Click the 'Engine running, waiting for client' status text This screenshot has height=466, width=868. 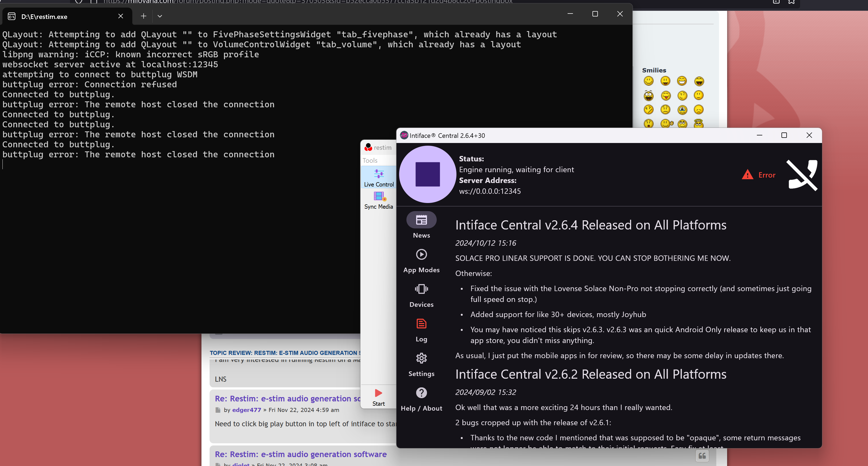516,169
